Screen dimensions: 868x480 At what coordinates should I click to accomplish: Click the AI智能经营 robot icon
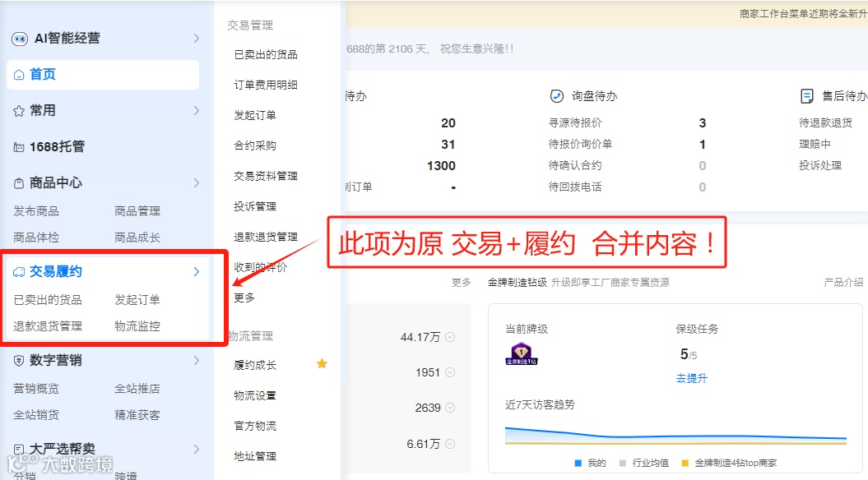tap(20, 39)
